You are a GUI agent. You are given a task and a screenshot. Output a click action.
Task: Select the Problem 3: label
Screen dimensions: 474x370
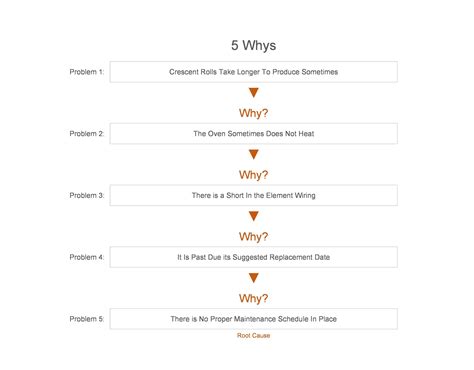click(x=87, y=195)
